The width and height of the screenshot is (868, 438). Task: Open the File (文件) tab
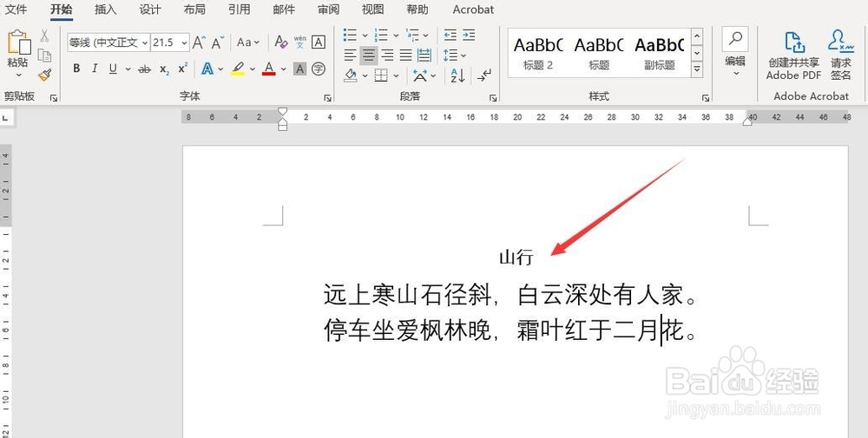click(16, 9)
